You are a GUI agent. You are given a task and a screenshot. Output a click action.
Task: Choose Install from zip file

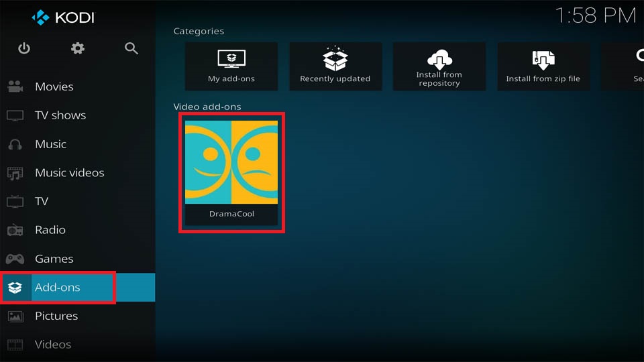[x=543, y=66]
